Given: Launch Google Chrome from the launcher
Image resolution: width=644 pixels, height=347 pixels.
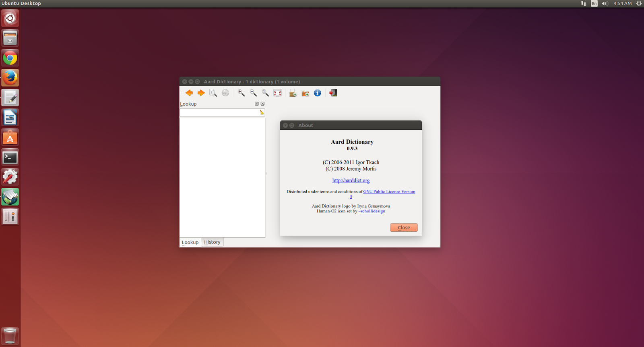Looking at the screenshot, I should 10,58.
